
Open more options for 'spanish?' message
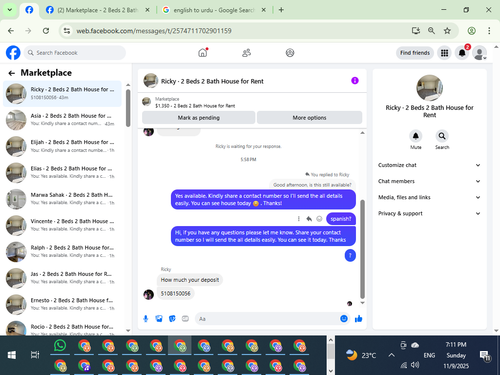(299, 219)
